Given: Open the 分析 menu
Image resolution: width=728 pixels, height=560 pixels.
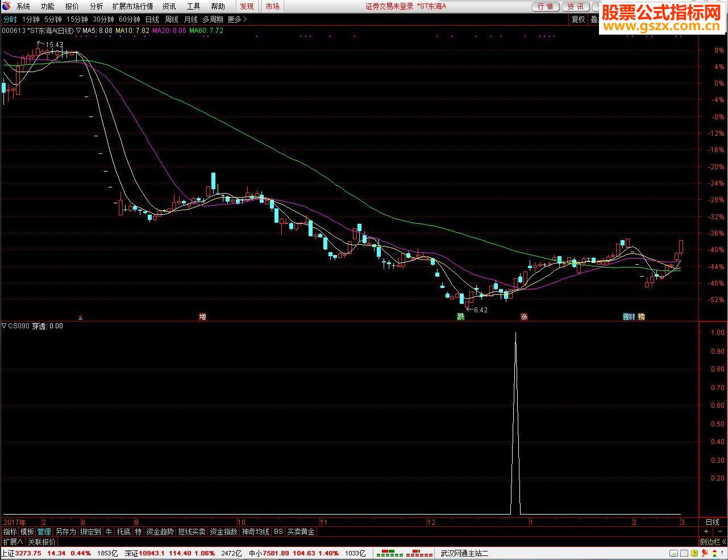Looking at the screenshot, I should coord(96,6).
